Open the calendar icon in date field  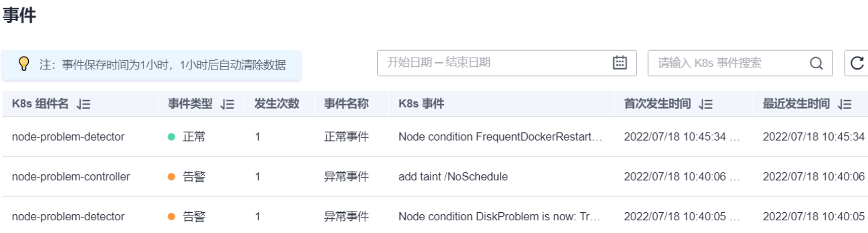[x=619, y=63]
